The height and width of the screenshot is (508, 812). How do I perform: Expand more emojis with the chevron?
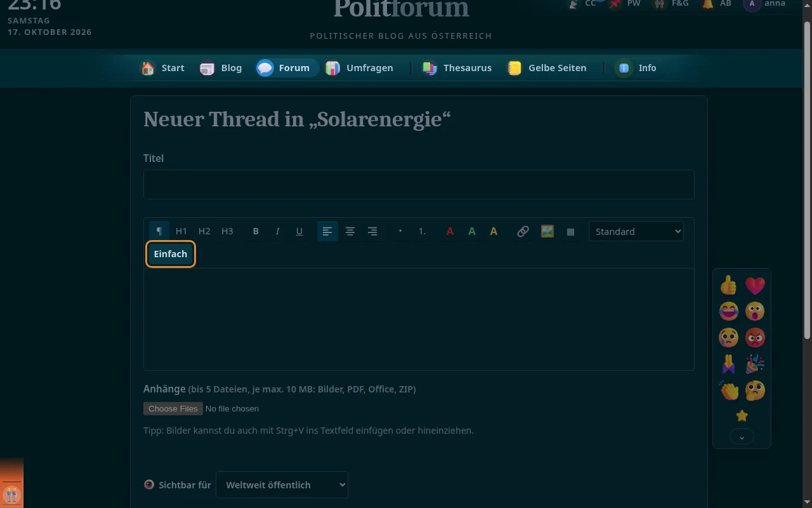click(x=742, y=437)
